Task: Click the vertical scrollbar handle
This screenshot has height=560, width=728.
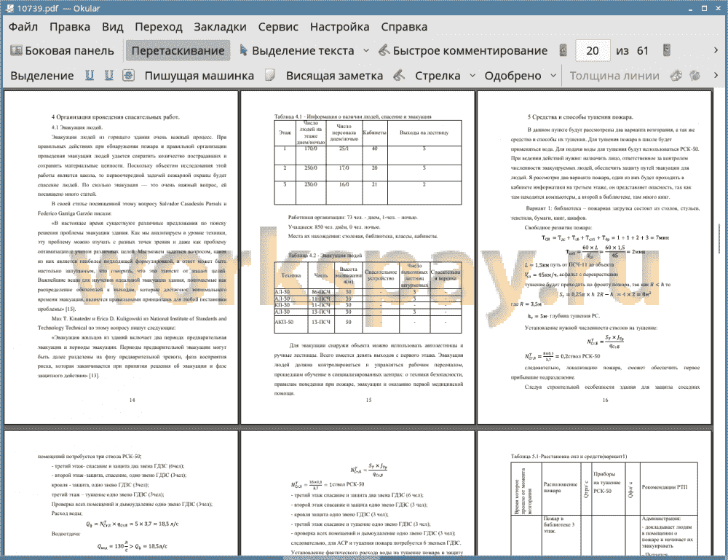Action: tap(721, 238)
